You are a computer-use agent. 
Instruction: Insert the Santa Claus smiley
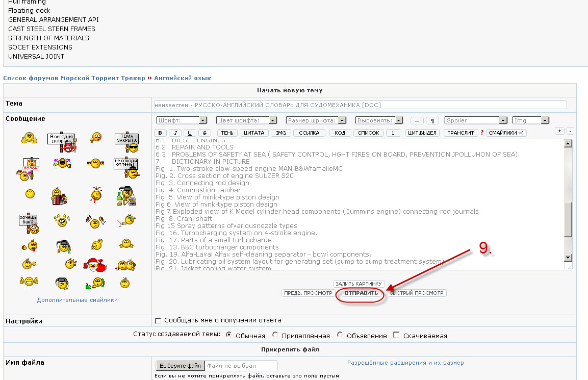pos(93,264)
